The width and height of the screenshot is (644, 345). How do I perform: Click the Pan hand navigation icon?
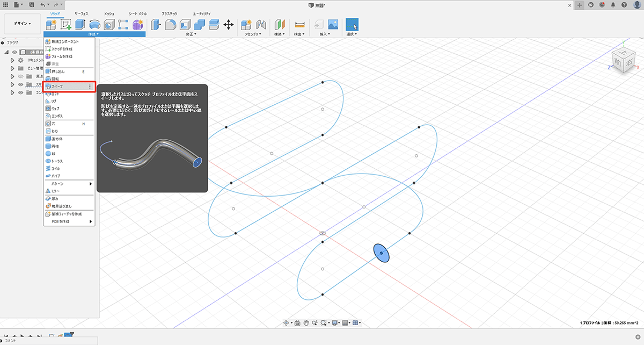[306, 322]
